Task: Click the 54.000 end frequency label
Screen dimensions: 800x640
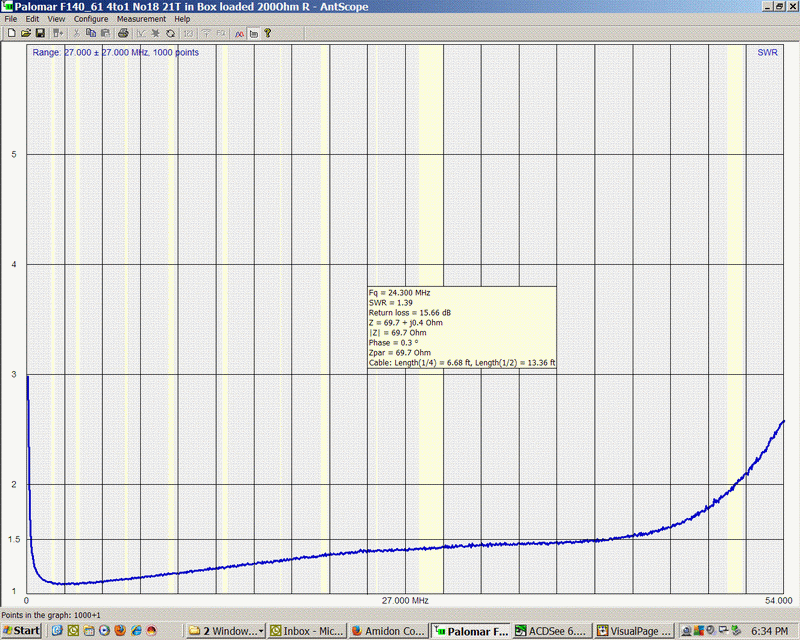Action: tap(779, 601)
